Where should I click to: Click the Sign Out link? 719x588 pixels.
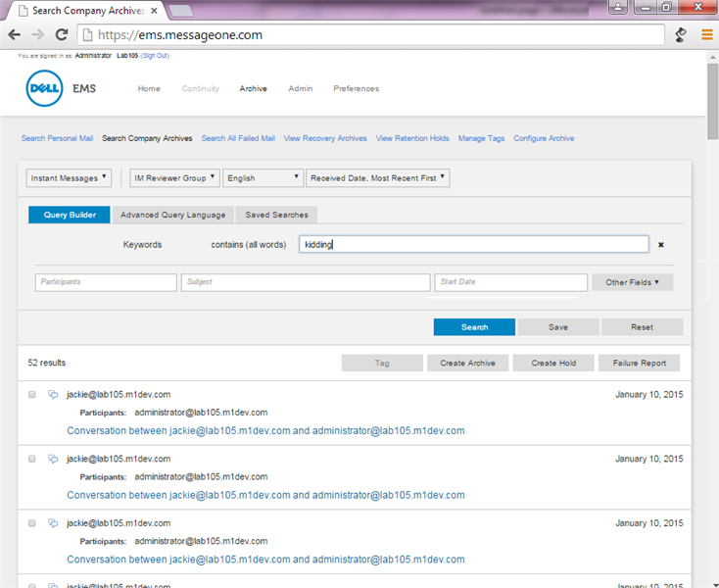point(155,56)
